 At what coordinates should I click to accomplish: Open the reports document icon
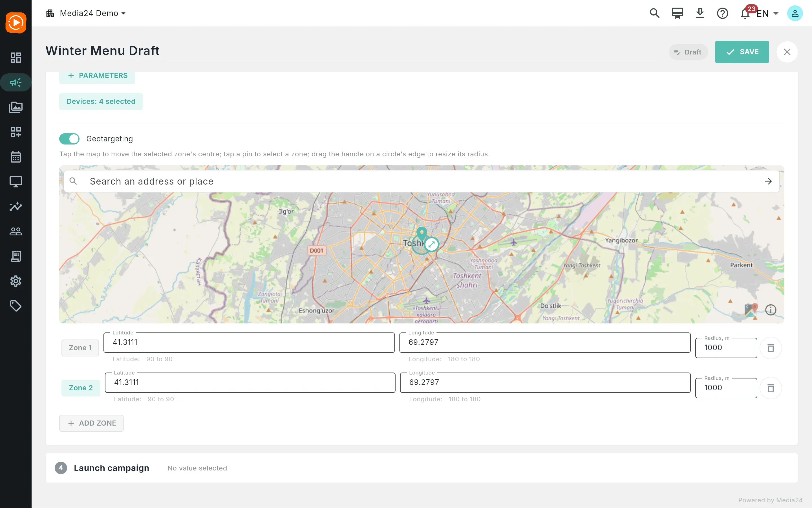(x=16, y=256)
